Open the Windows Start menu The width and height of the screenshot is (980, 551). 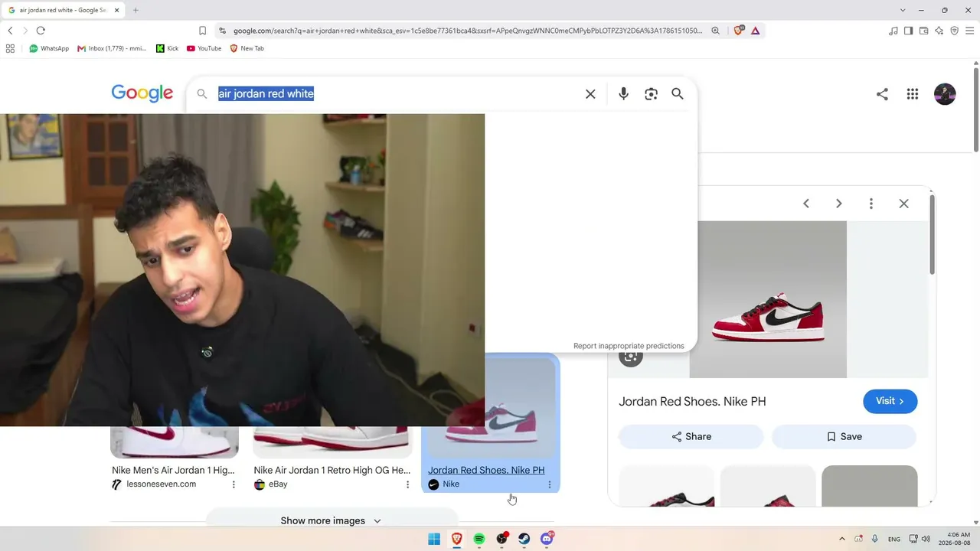pos(434,539)
